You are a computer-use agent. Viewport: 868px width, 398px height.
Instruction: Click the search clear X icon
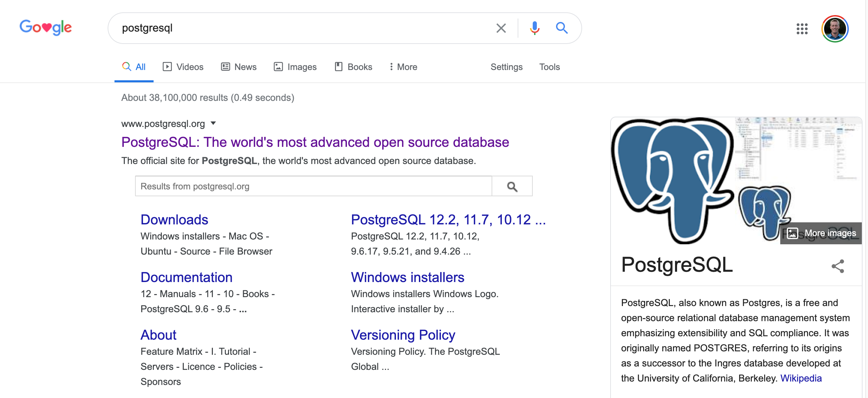click(501, 27)
